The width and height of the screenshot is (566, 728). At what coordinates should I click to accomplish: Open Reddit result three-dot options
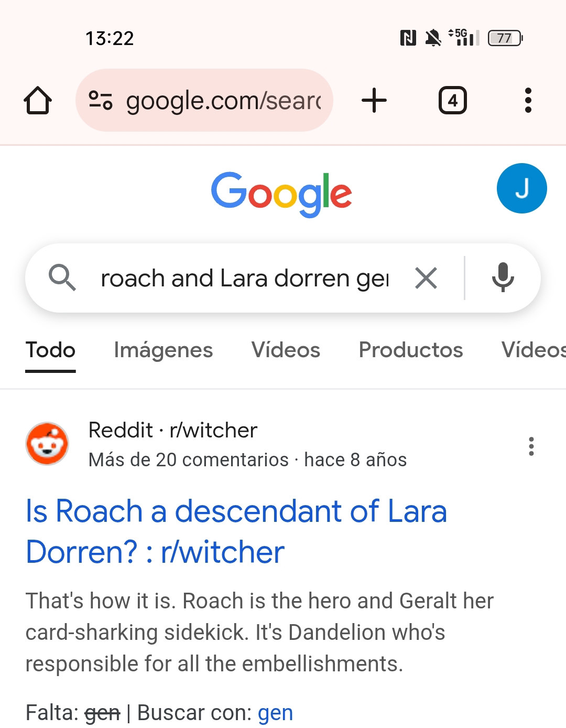coord(531,446)
